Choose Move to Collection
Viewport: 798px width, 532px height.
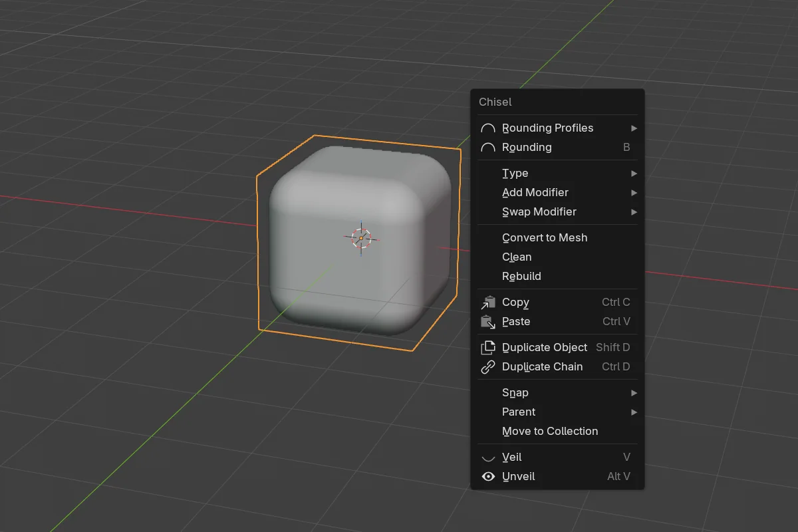(557, 431)
